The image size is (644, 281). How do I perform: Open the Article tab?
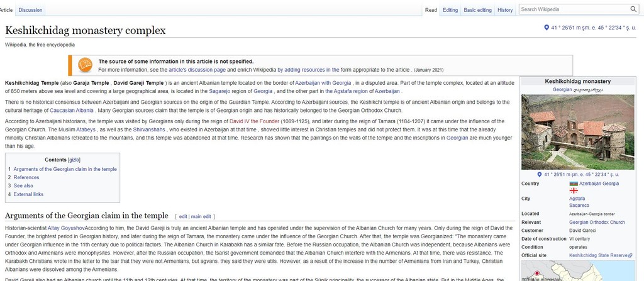[x=6, y=10]
